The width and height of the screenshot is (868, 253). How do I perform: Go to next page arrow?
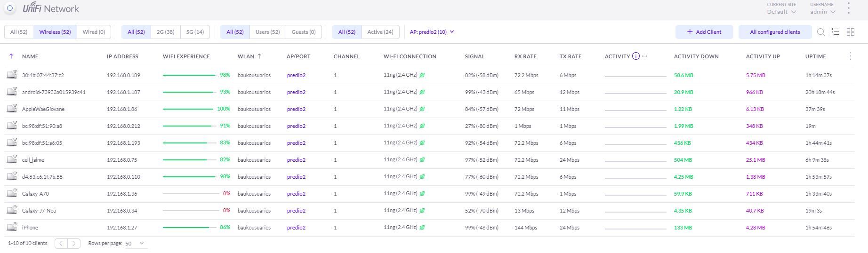click(x=74, y=243)
